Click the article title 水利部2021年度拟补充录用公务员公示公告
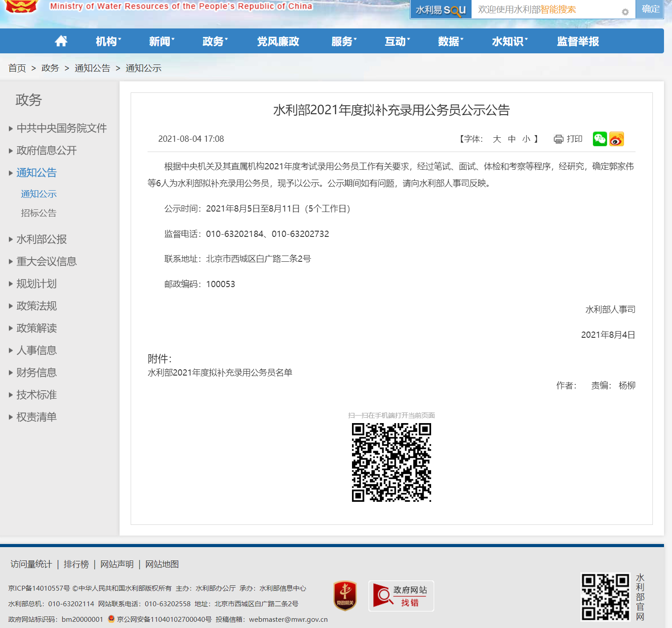 (391, 110)
